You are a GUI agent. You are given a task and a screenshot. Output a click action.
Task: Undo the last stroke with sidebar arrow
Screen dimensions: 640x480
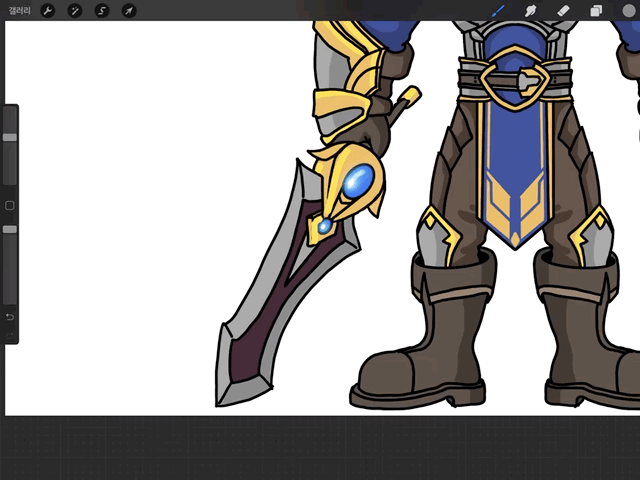(x=10, y=317)
